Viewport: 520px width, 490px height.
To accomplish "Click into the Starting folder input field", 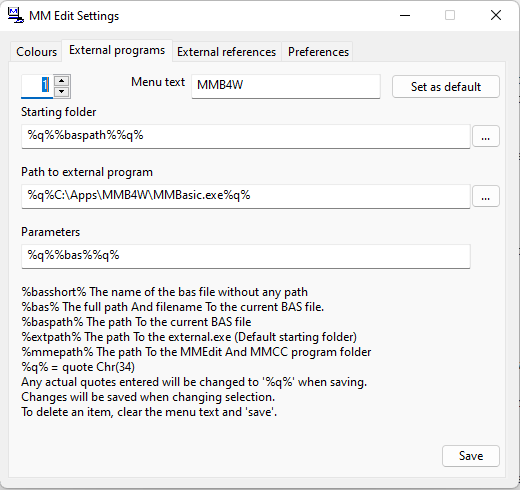I will tap(246, 136).
